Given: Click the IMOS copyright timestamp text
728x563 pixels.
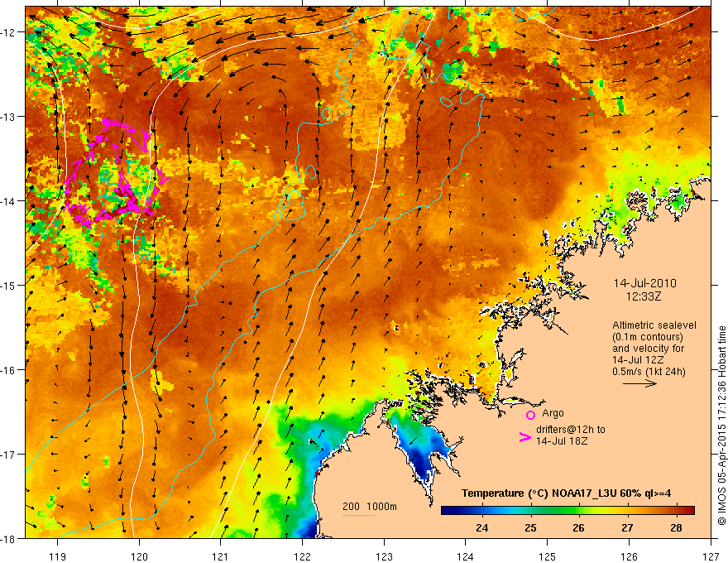Looking at the screenshot, I should (x=721, y=426).
